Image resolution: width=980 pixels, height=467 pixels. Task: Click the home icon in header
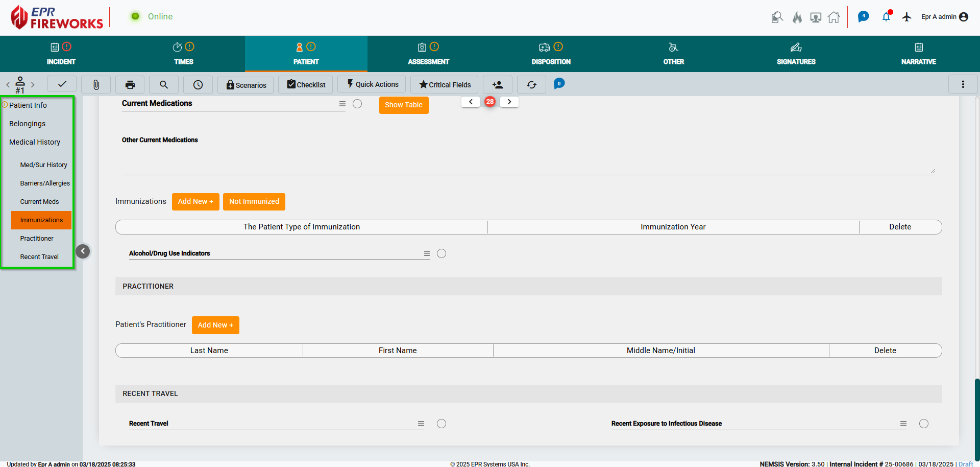click(834, 17)
